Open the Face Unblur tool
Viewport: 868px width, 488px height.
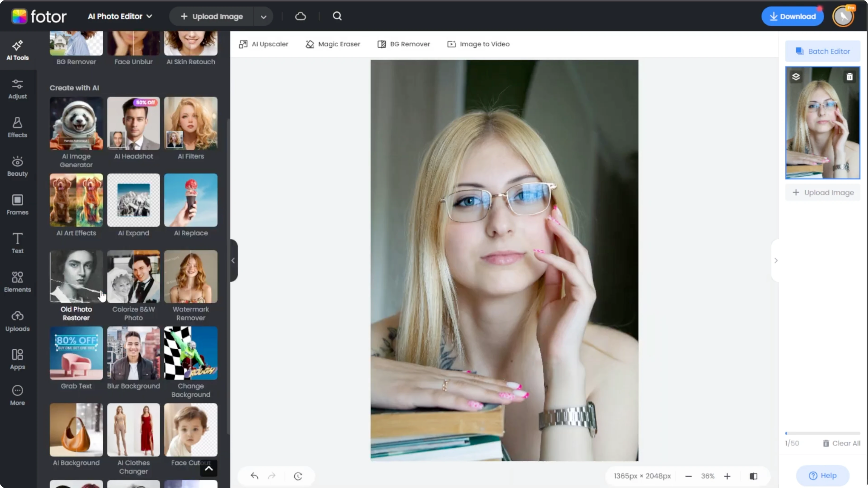pos(134,49)
